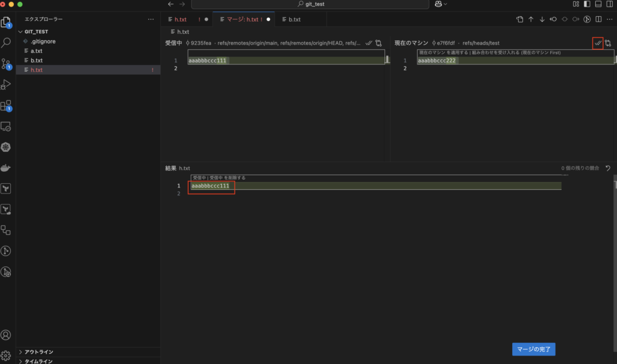Screen dimensions: 617x364
Task: Click the open file icon in editor toolbar
Action: [x=520, y=19]
